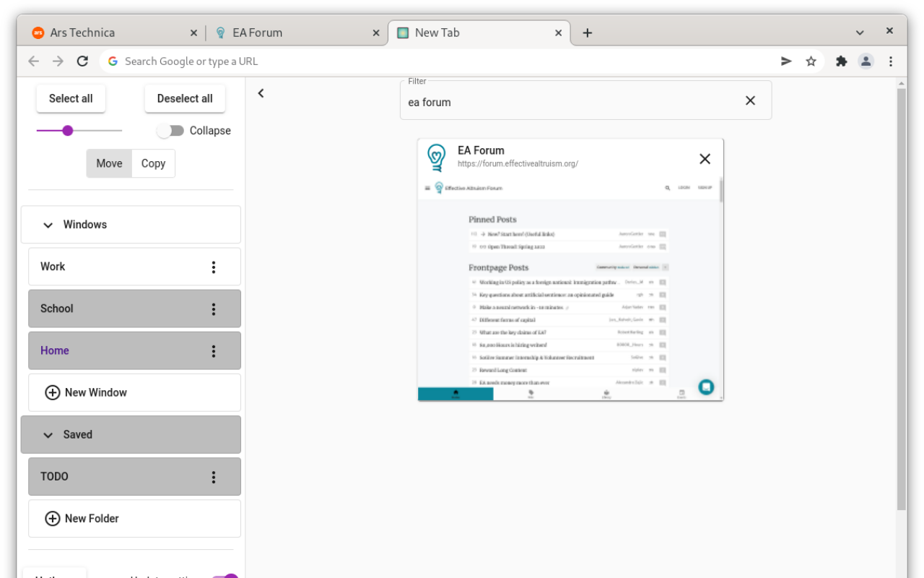Open the Work window options menu
The width and height of the screenshot is (924, 578).
[213, 267]
